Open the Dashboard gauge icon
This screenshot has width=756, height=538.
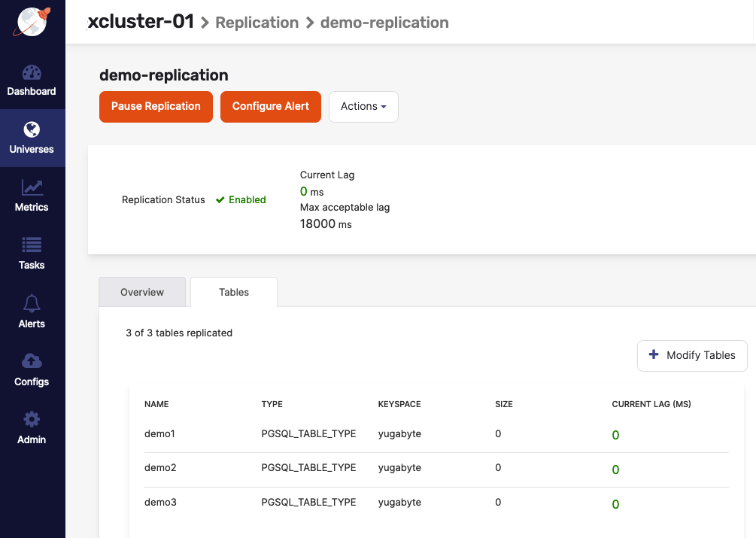coord(32,73)
